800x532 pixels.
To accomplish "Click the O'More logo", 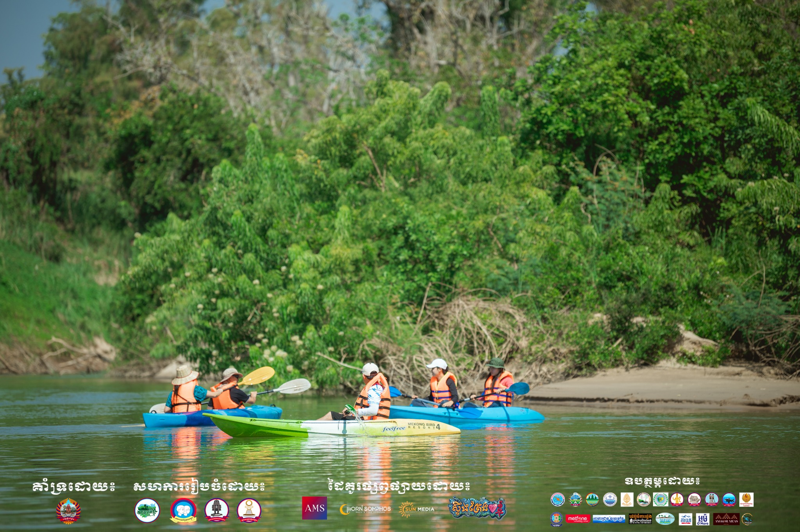I will [702, 519].
